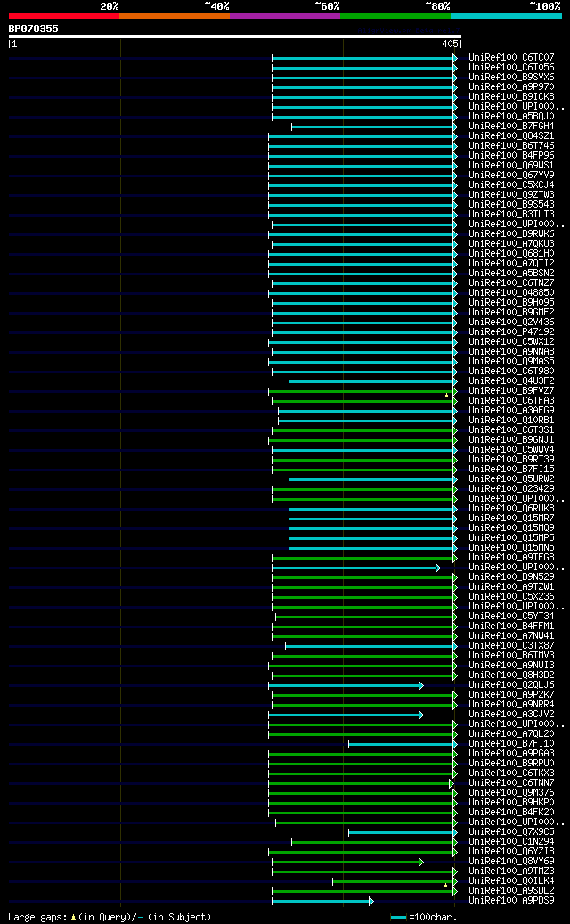Open hit UniRef100_B9SVX6
The image size is (570, 924).
pos(511,78)
